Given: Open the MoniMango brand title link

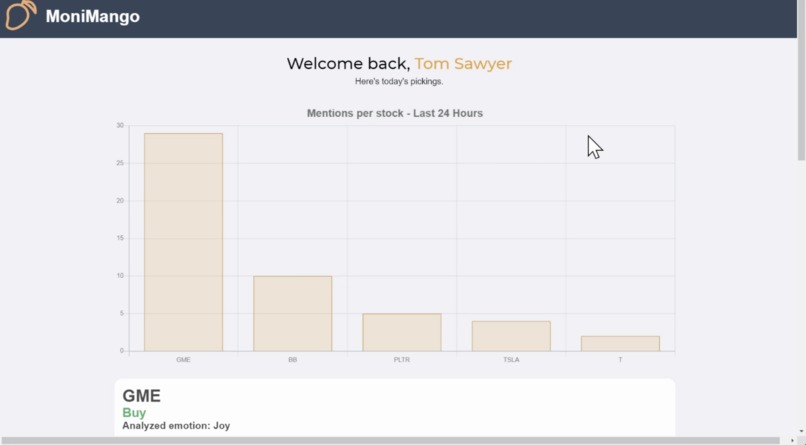Looking at the screenshot, I should [x=93, y=16].
